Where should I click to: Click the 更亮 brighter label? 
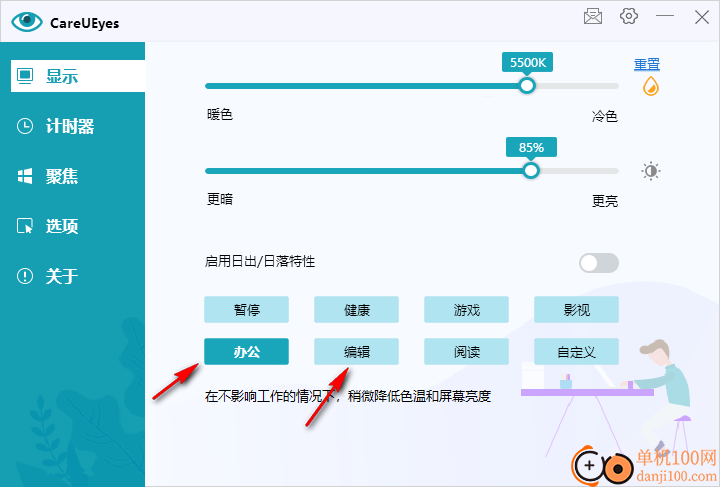[x=605, y=201]
